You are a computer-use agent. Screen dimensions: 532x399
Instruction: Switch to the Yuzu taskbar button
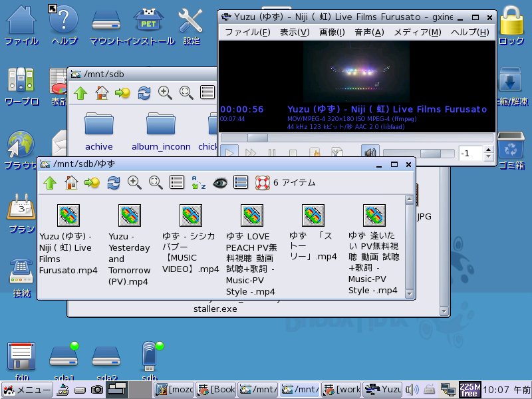384,390
